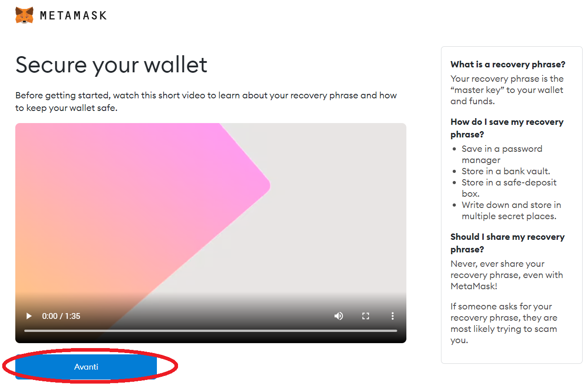
Task: Mute the video with the speaker icon
Action: 339,316
